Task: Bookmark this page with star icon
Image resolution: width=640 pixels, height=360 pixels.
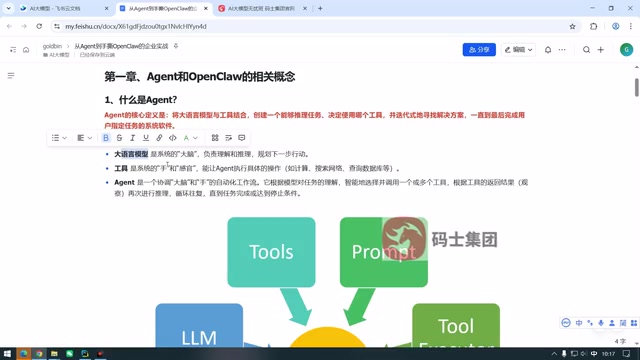Action: click(572, 26)
